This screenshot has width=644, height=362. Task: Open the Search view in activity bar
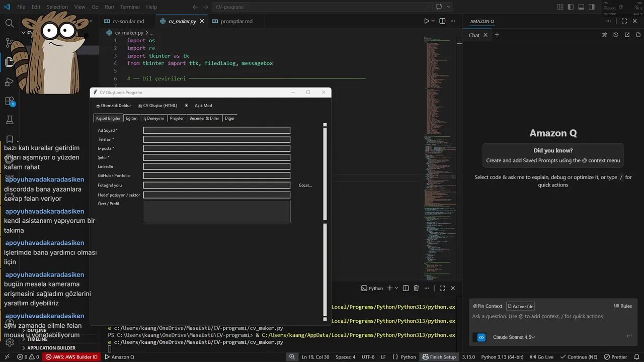[x=9, y=23]
